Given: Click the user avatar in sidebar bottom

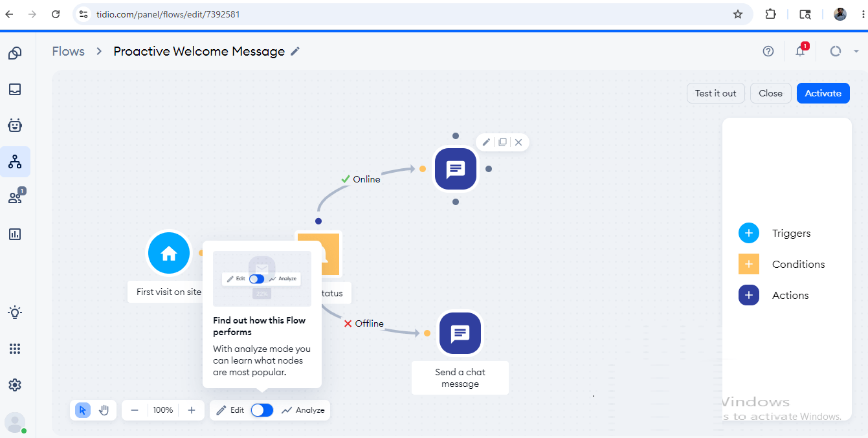Looking at the screenshot, I should 15,422.
